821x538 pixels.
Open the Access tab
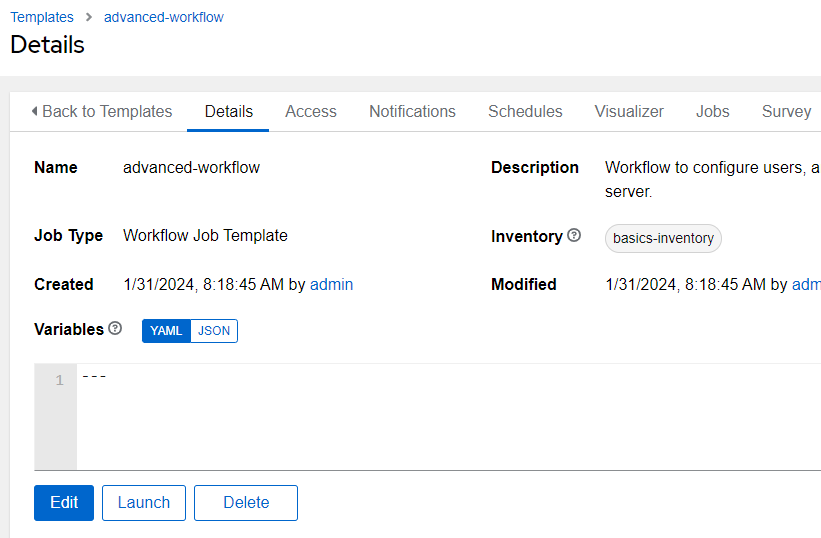tap(311, 111)
